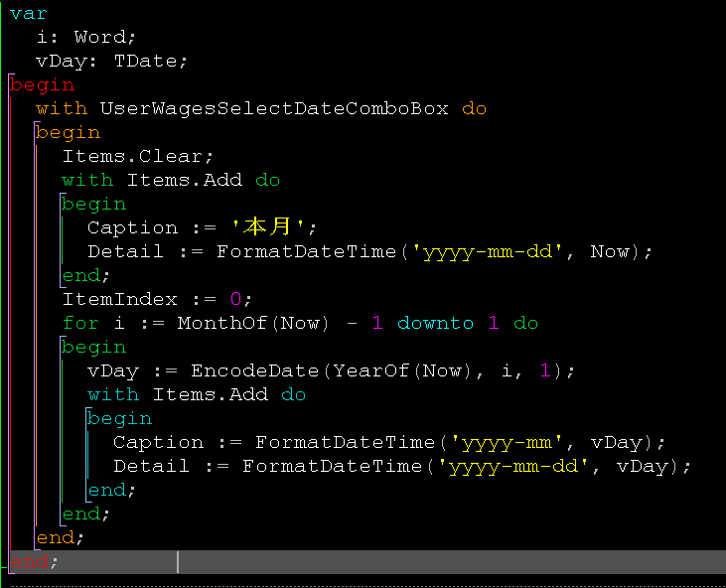Click 'TDate' in the vDay declaration

[145, 61]
